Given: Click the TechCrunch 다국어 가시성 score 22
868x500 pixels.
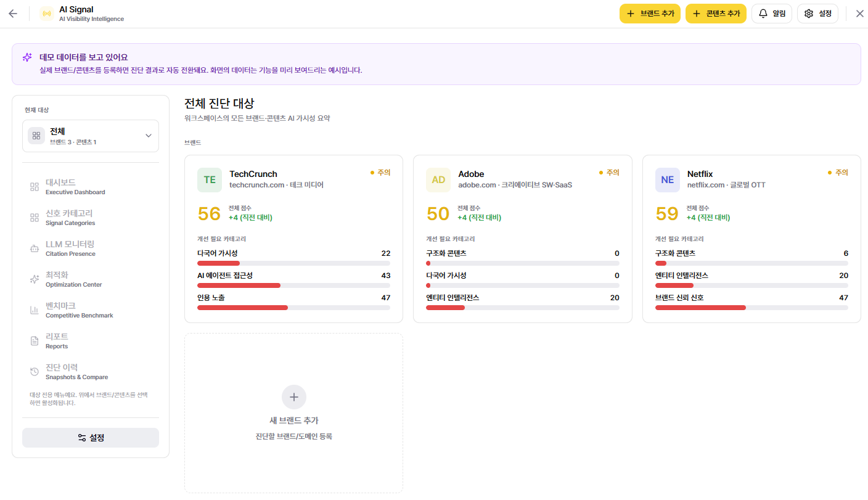Looking at the screenshot, I should (386, 253).
